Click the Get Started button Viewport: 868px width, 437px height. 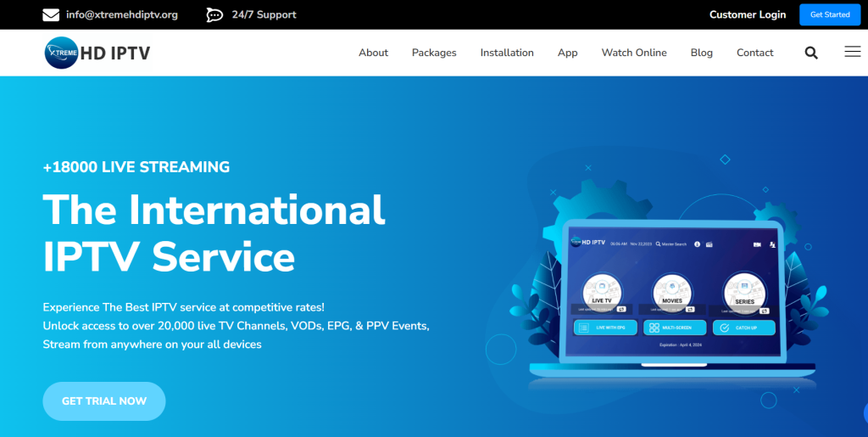point(830,15)
